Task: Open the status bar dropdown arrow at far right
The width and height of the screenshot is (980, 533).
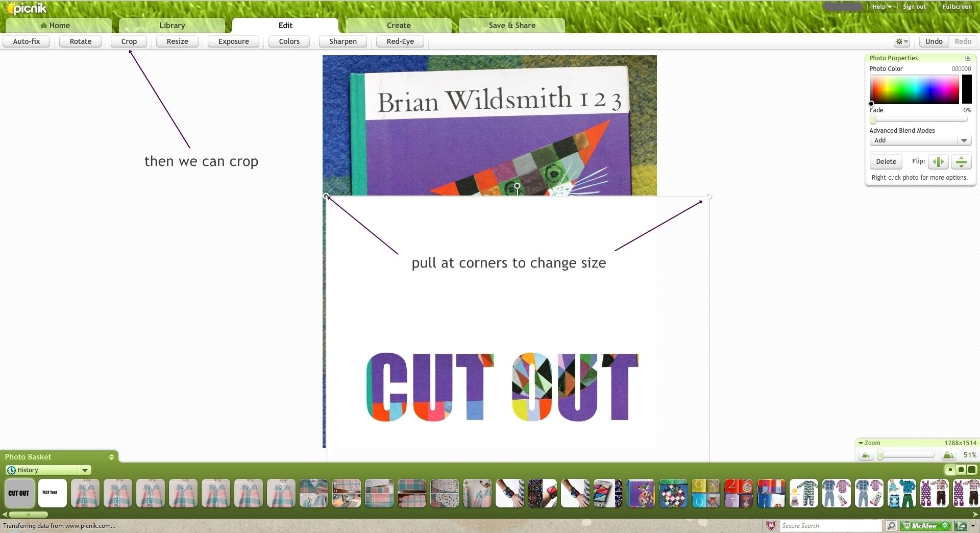Action: [x=973, y=525]
